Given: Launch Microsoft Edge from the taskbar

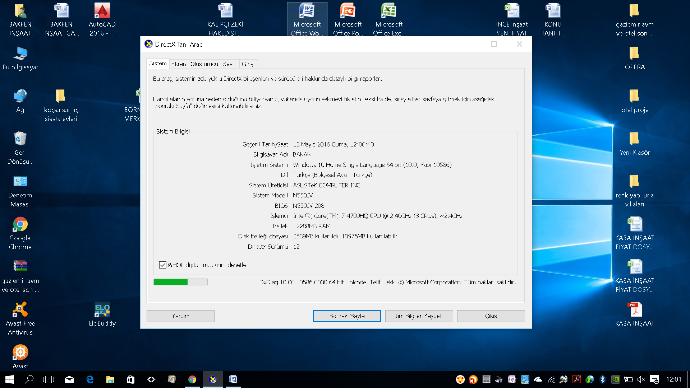Looking at the screenshot, I should tap(90, 379).
